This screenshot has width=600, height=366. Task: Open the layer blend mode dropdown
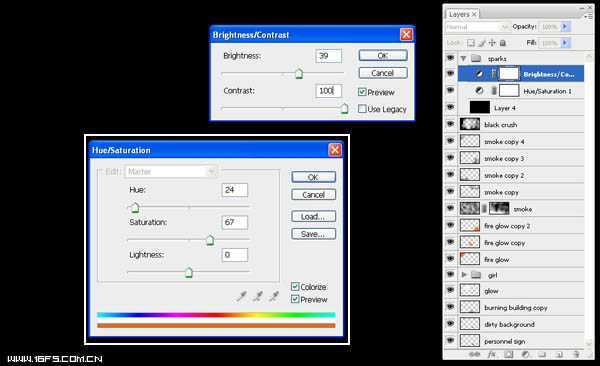pos(477,27)
